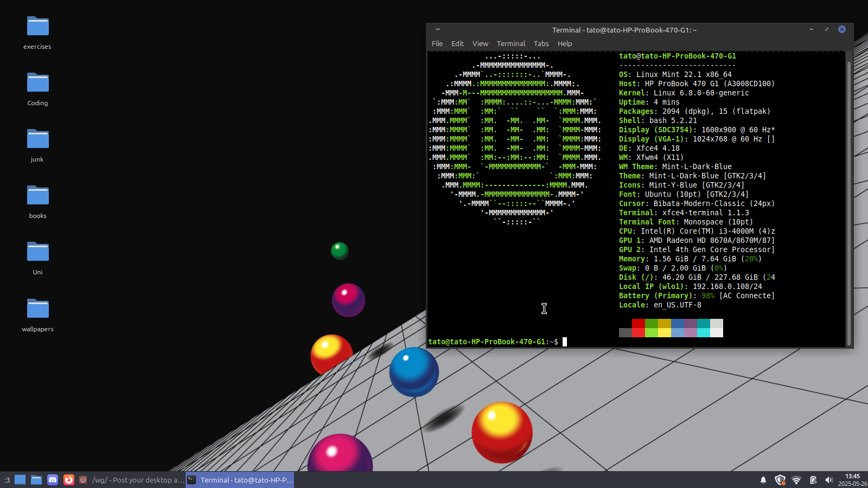Select the Coding folder icon
The width and height of the screenshot is (868, 488).
point(37,82)
